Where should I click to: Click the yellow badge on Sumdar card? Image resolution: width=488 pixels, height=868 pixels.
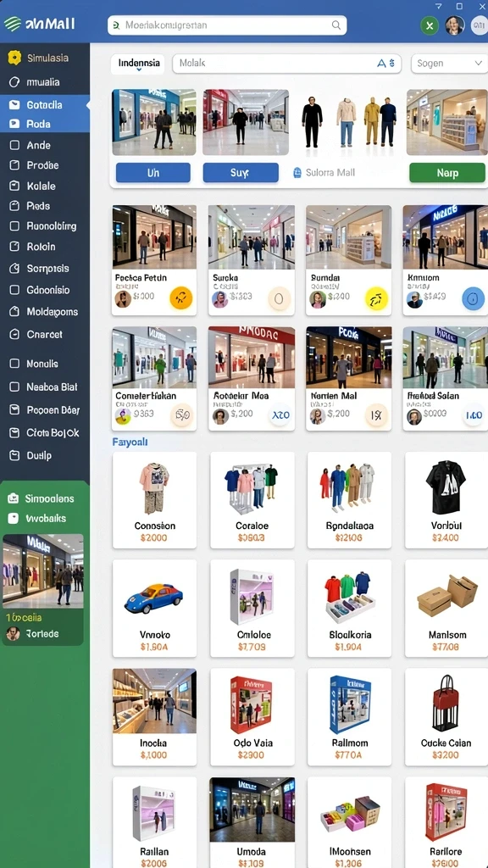pos(376,299)
